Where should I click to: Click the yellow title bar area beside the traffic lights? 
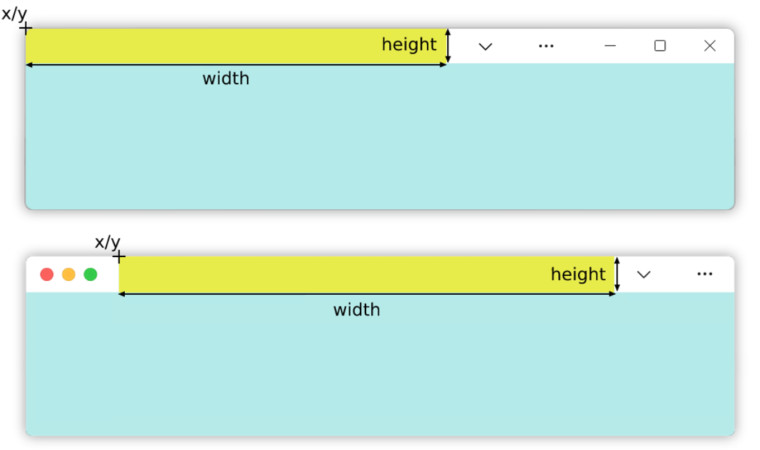pos(366,274)
